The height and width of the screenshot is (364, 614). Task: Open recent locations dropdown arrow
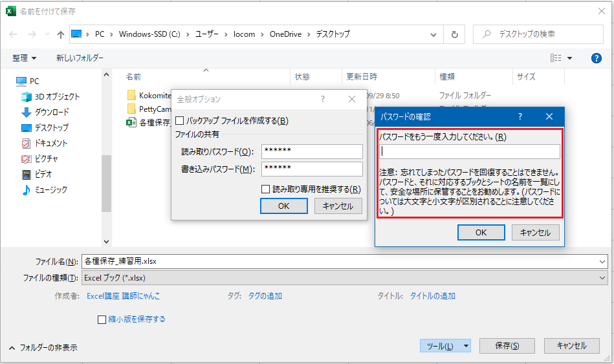(x=47, y=34)
